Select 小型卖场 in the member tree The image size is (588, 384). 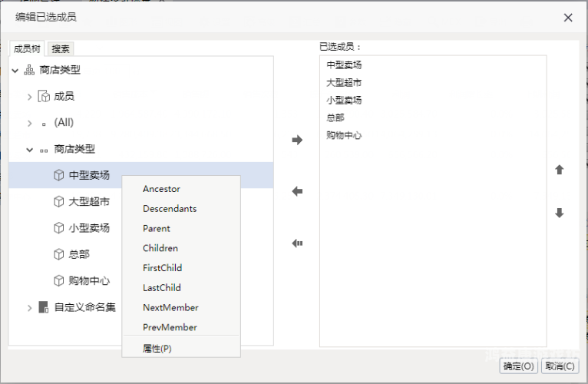pos(89,228)
